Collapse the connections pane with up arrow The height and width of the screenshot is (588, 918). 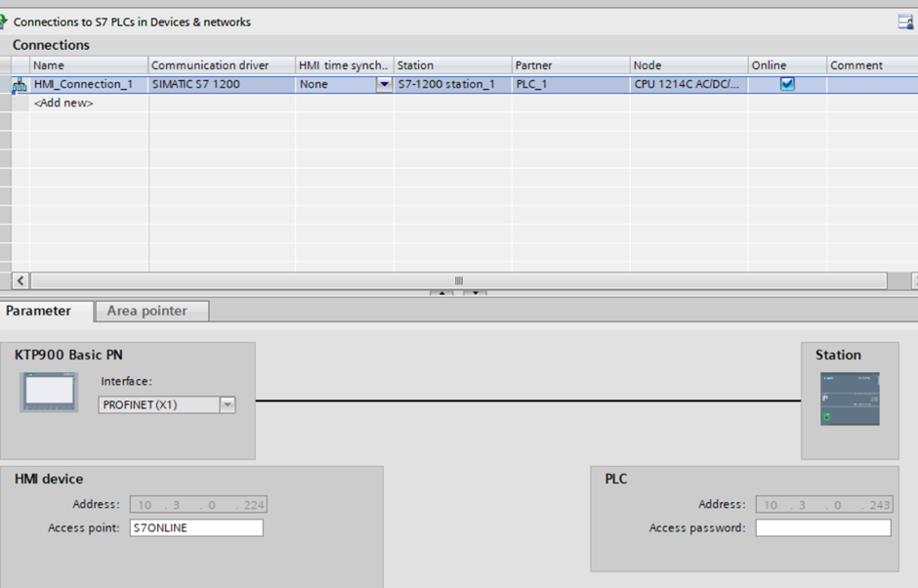[x=441, y=292]
